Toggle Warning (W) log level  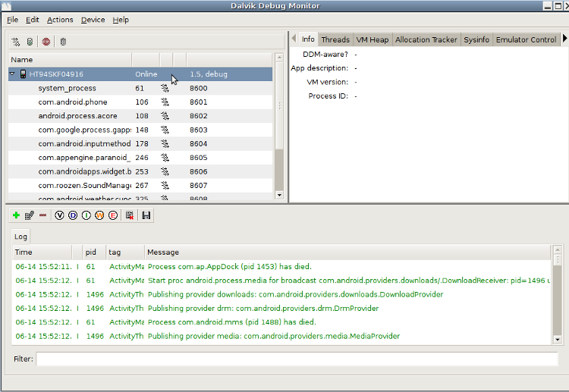(x=99, y=215)
